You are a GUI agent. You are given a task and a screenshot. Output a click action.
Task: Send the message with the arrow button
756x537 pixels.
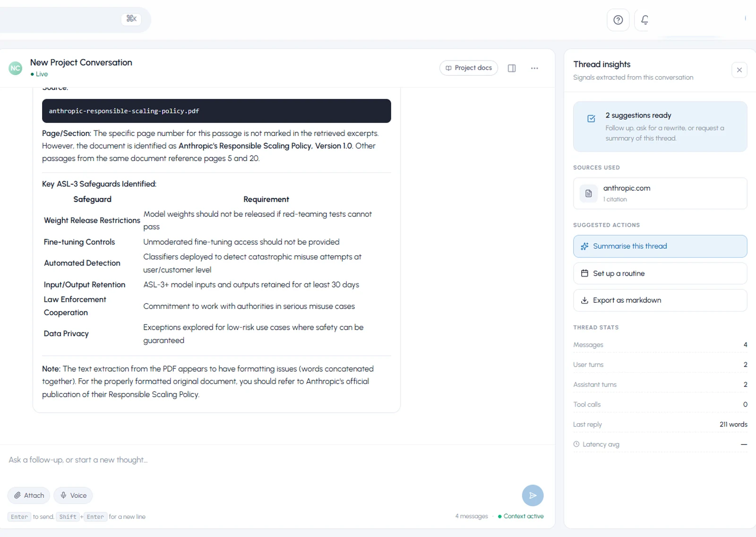tap(533, 495)
